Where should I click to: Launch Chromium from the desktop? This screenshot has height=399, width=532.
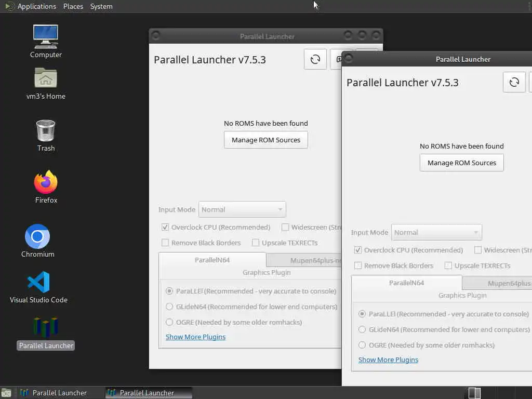click(x=37, y=241)
